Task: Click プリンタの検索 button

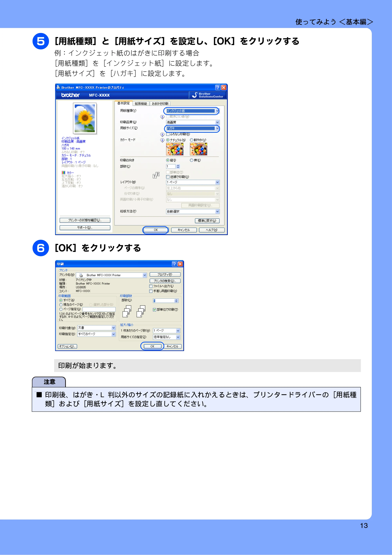Action: pos(165,281)
